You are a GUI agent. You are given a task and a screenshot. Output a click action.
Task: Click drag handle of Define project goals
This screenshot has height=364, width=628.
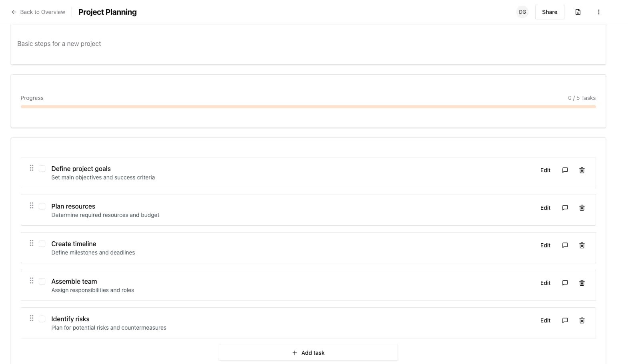(x=32, y=168)
